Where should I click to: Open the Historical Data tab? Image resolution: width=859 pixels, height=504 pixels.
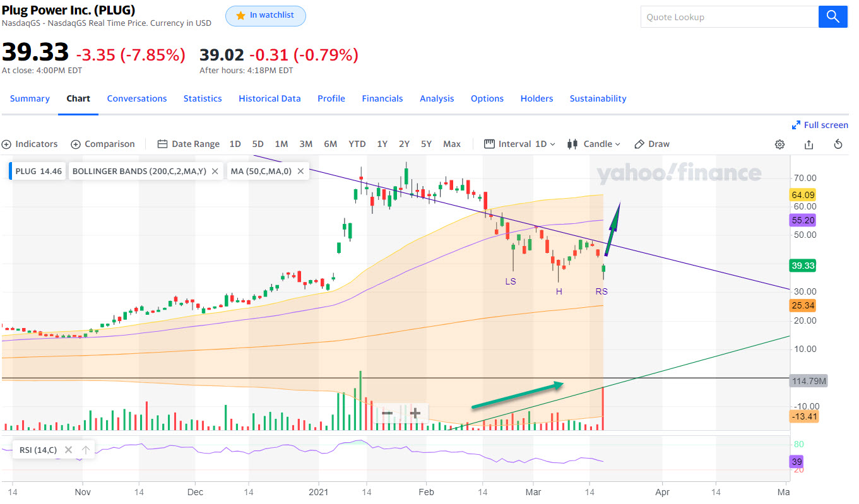[270, 98]
